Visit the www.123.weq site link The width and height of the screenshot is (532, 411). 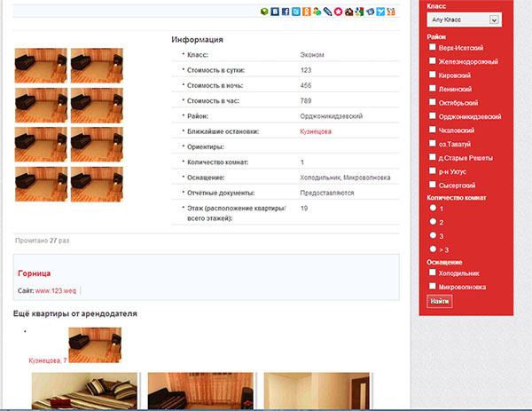coord(57,290)
